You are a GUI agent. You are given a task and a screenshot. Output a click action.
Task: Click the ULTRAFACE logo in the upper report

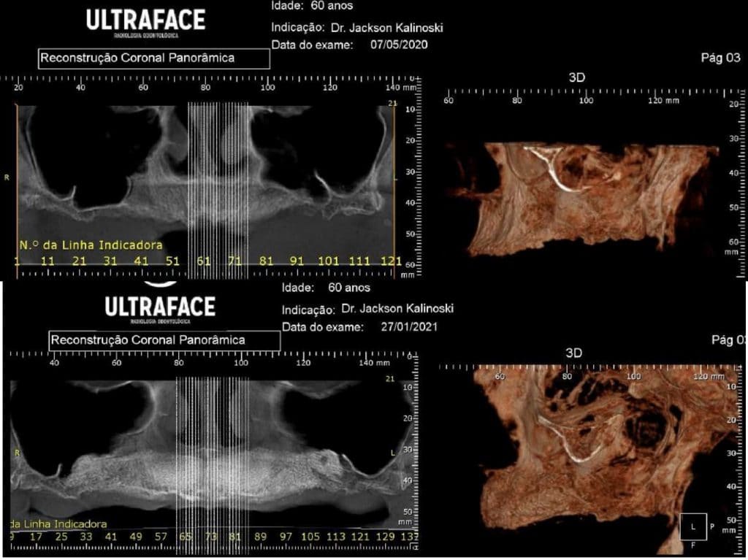[x=145, y=20]
